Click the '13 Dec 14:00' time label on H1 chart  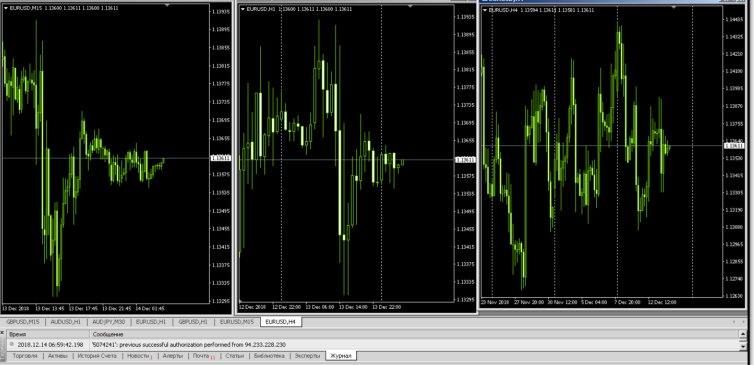pos(353,307)
